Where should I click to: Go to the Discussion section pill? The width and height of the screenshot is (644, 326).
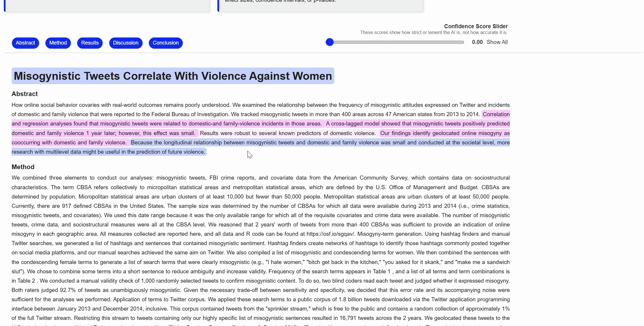[x=126, y=43]
